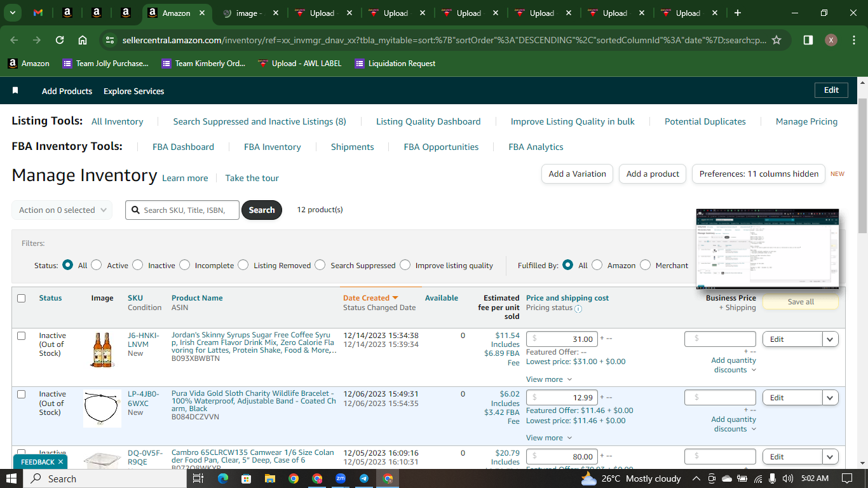The height and width of the screenshot is (488, 868).
Task: Expand View more for the Pura Vida bracelet
Action: click(x=549, y=438)
